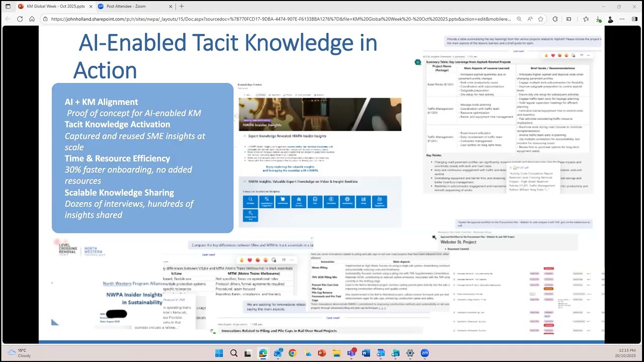Open File Explorer from taskbar
This screenshot has width=644, height=362.
pyautogui.click(x=337, y=353)
